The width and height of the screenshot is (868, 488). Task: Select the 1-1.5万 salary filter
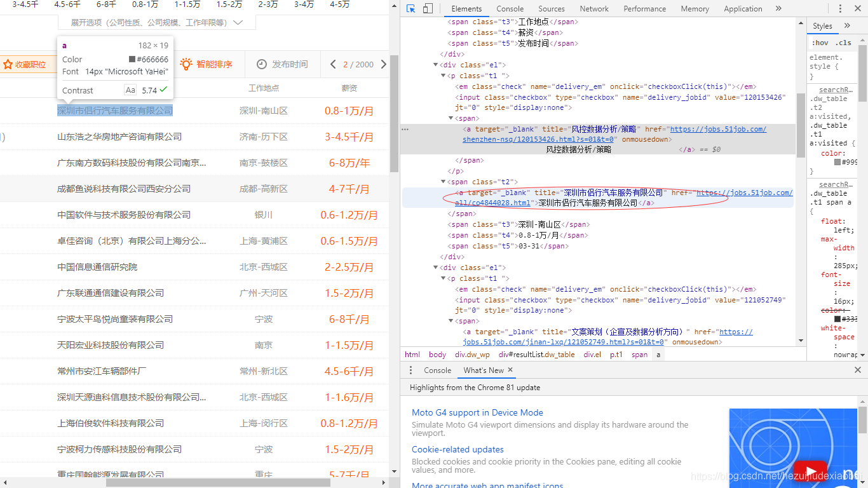coord(187,4)
